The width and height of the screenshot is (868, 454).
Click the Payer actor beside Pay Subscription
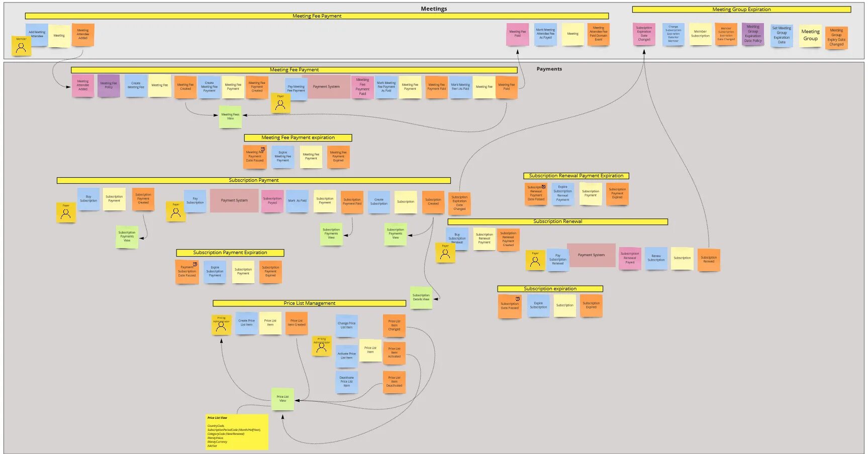pos(176,211)
